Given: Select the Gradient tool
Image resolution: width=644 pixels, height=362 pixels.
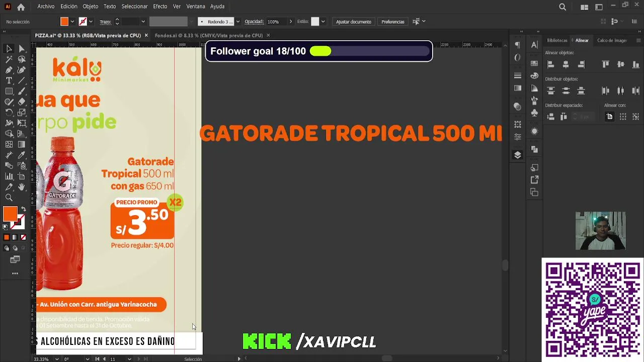Looking at the screenshot, I should point(22,144).
